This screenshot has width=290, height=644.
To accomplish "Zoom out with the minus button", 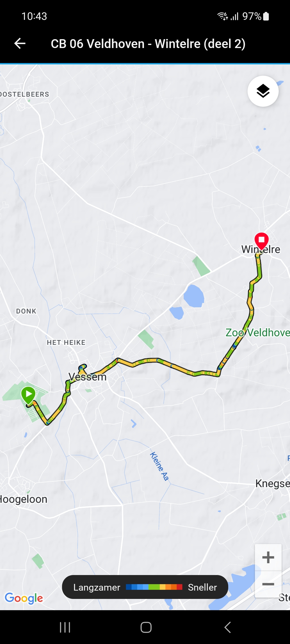I will pyautogui.click(x=268, y=584).
